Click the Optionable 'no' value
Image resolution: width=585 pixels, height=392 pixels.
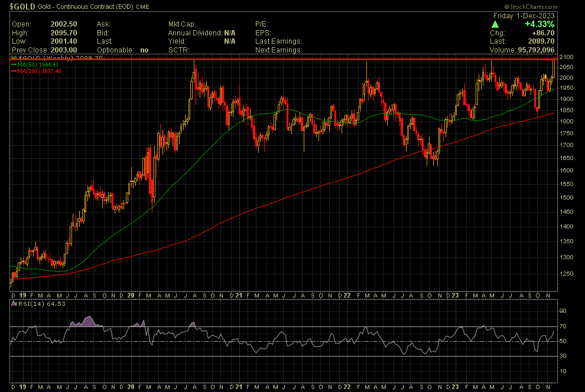(144, 50)
